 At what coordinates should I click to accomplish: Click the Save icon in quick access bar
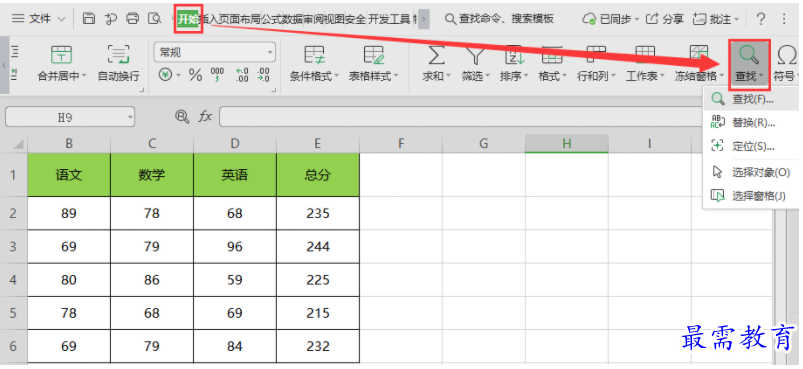point(89,19)
